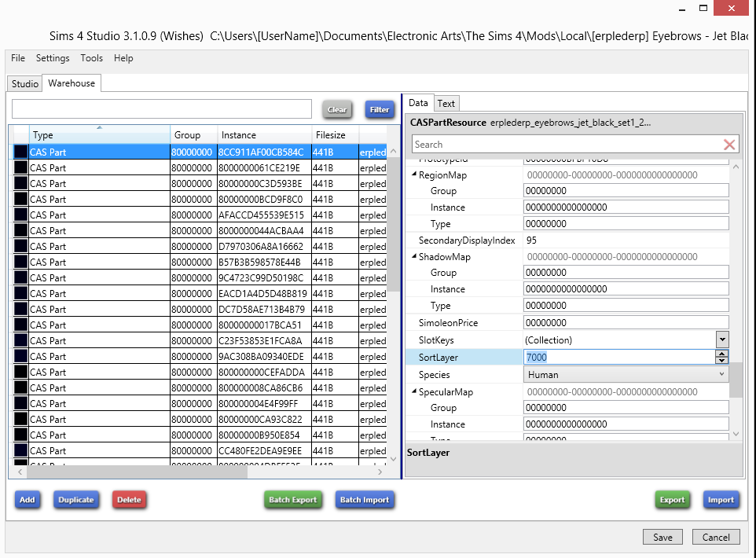Open the Species dropdown showing Human
Image resolution: width=756 pixels, height=558 pixels.
click(x=626, y=375)
